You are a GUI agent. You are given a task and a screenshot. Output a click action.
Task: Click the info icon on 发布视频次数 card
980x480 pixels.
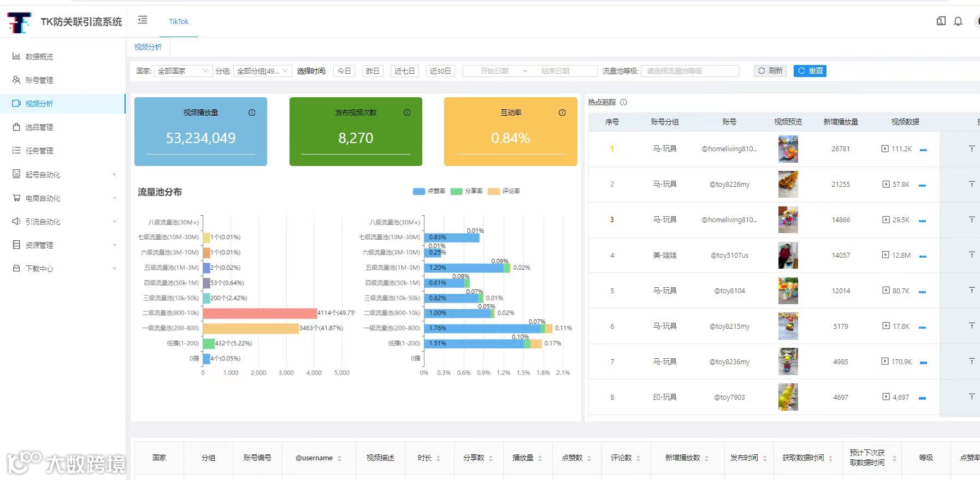[407, 112]
